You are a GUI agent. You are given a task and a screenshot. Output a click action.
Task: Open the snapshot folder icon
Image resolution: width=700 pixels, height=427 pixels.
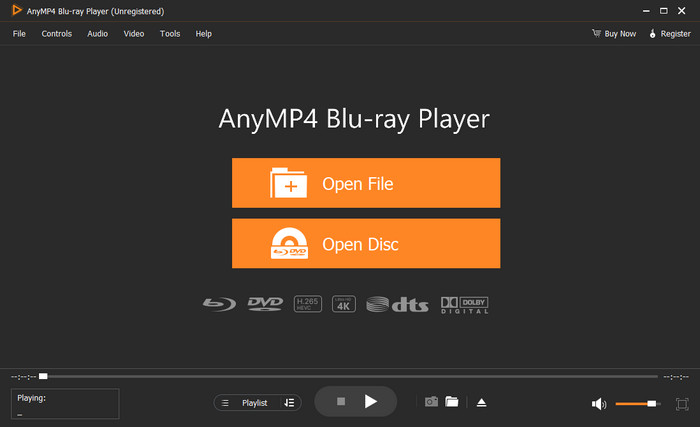tap(452, 402)
